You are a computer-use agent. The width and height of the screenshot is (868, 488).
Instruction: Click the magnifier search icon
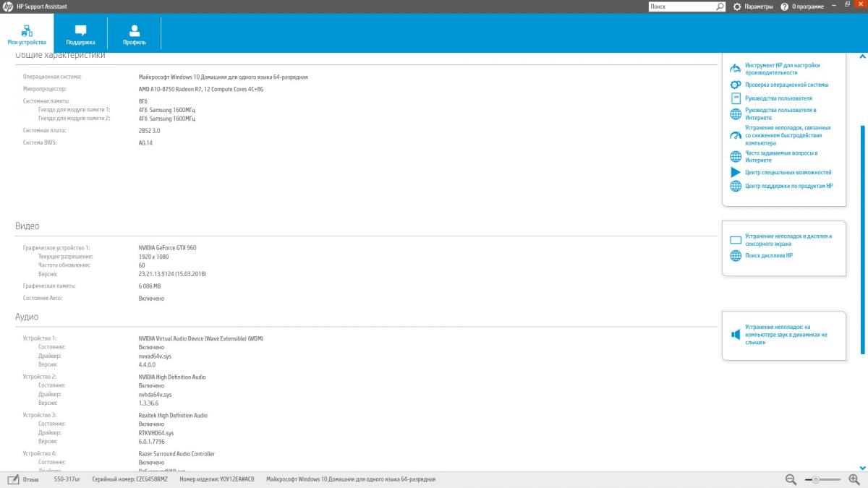tap(720, 7)
